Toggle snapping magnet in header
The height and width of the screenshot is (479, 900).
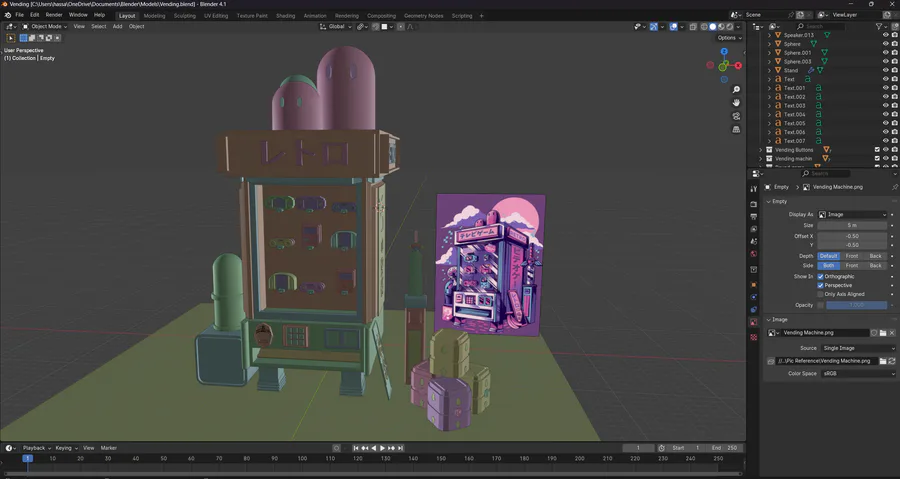point(375,26)
